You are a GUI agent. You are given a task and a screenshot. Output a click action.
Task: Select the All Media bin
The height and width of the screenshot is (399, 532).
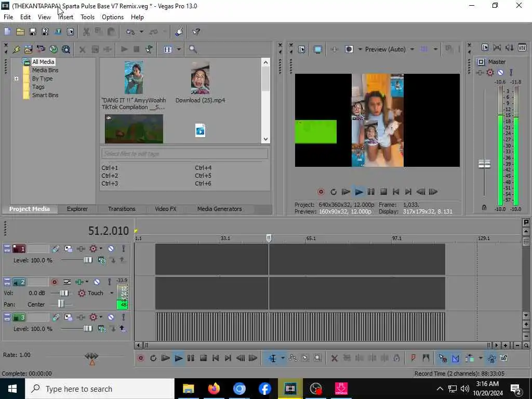click(43, 62)
